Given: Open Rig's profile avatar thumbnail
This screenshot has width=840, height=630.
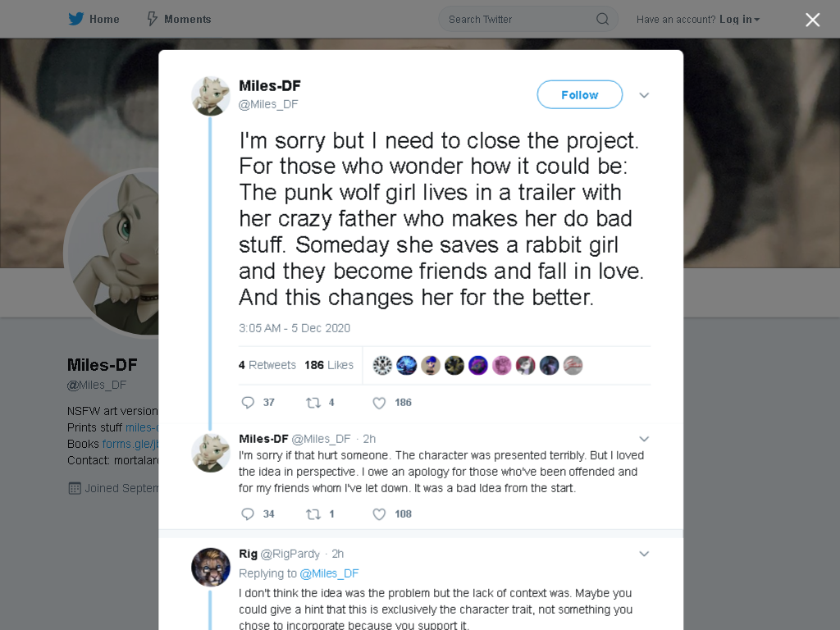Looking at the screenshot, I should tap(211, 567).
